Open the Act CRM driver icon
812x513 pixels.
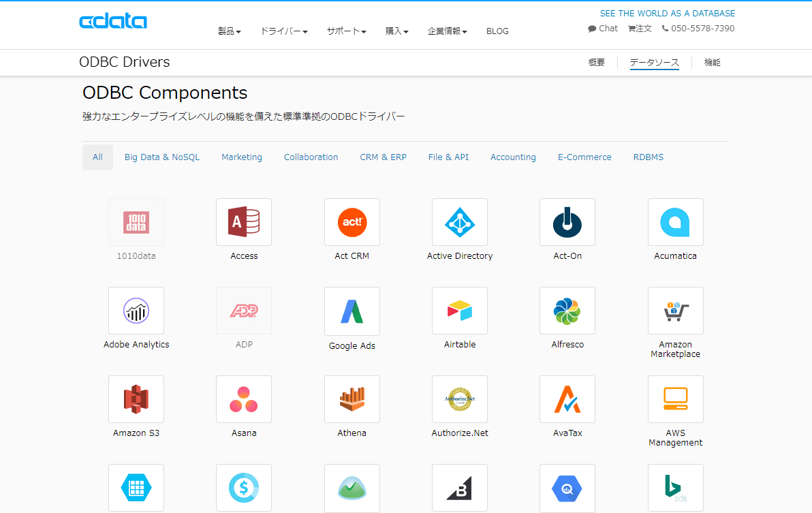pos(352,222)
